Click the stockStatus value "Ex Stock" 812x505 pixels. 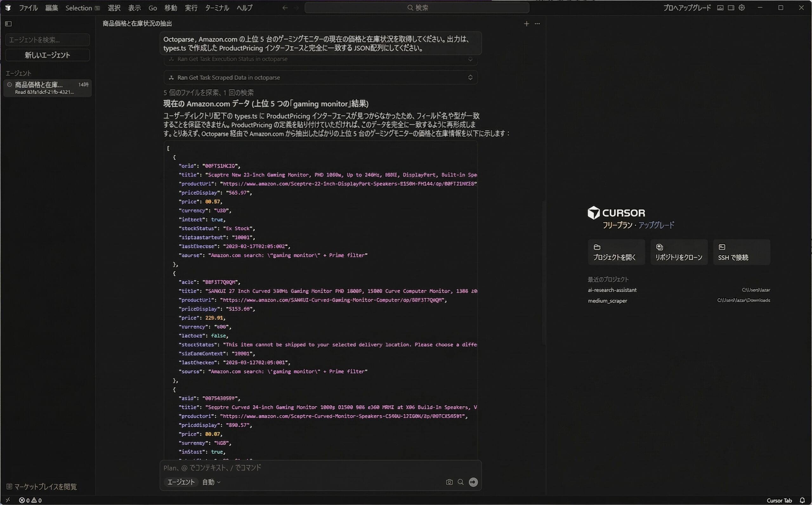[x=237, y=229]
